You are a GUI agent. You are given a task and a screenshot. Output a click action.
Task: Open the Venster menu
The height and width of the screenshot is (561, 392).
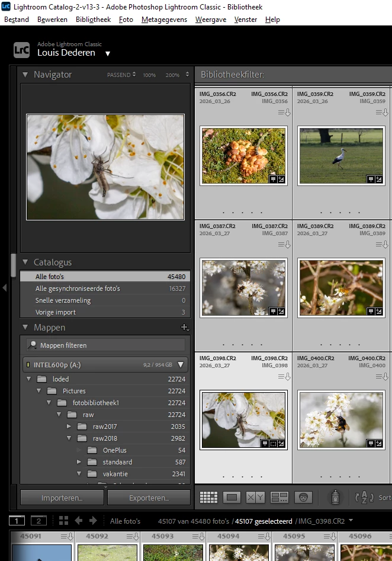246,20
